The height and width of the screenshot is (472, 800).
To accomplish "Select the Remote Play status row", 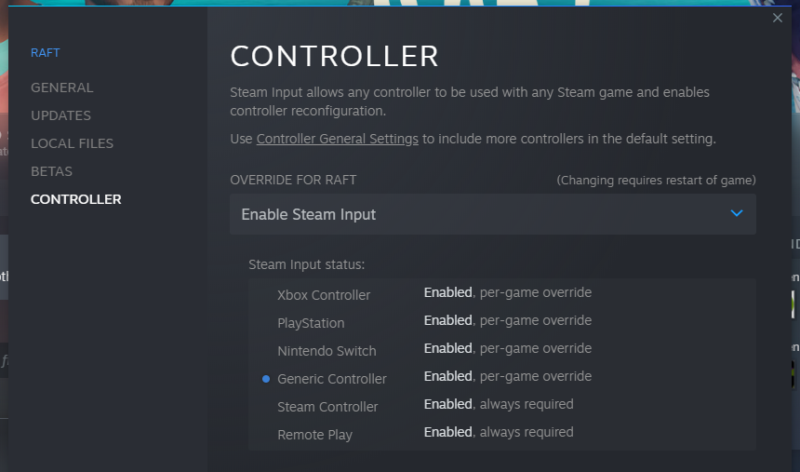I will coord(502,433).
